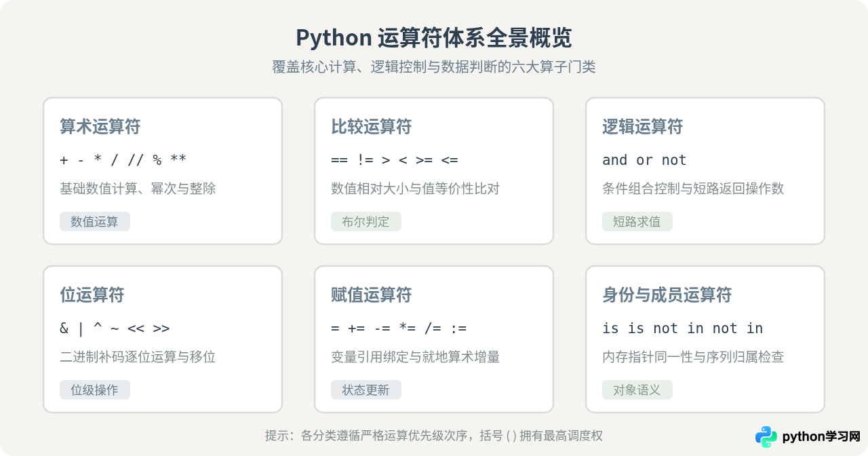Click description 条件组合控制与短路返回操作数
Viewport: 868px width, 456px height.
point(693,189)
